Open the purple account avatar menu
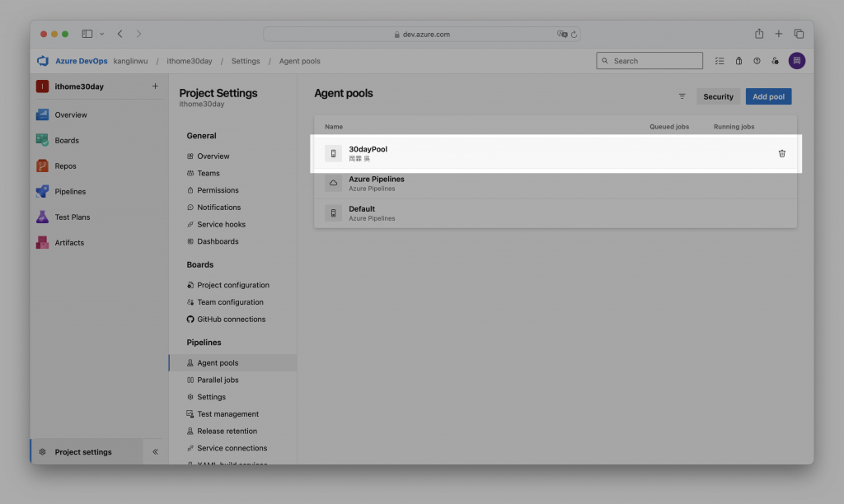844x504 pixels. coord(797,61)
